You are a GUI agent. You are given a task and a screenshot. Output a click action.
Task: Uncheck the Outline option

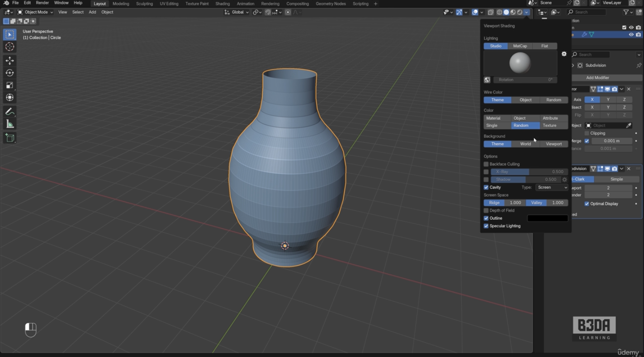486,218
